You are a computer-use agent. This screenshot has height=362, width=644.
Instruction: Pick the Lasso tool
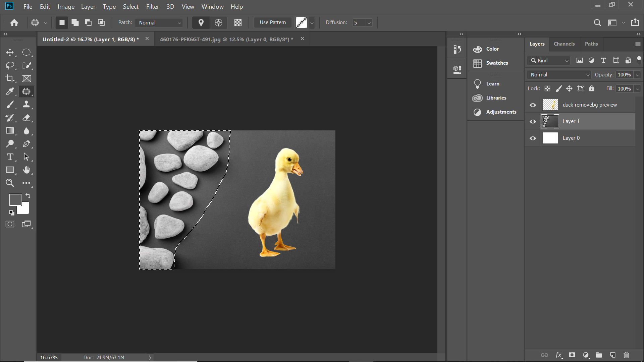click(x=10, y=65)
